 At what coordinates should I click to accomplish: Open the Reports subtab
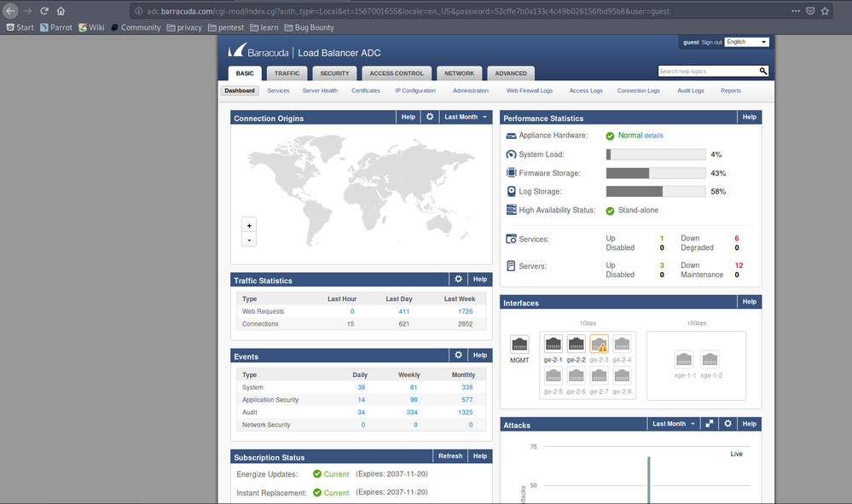click(731, 90)
